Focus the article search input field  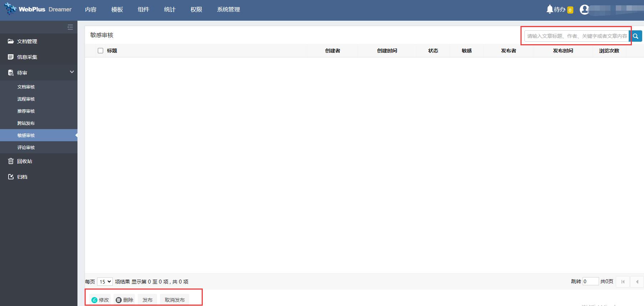(x=577, y=36)
